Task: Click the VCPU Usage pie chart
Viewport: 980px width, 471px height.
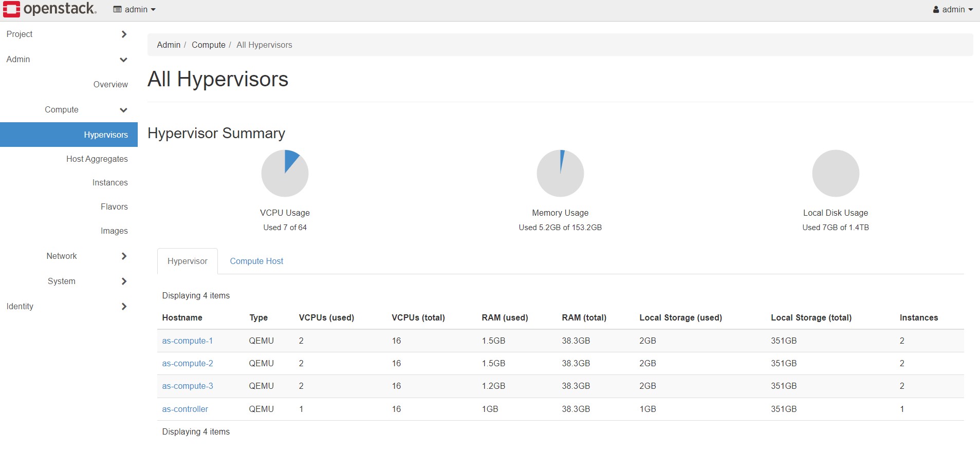Action: pos(285,174)
